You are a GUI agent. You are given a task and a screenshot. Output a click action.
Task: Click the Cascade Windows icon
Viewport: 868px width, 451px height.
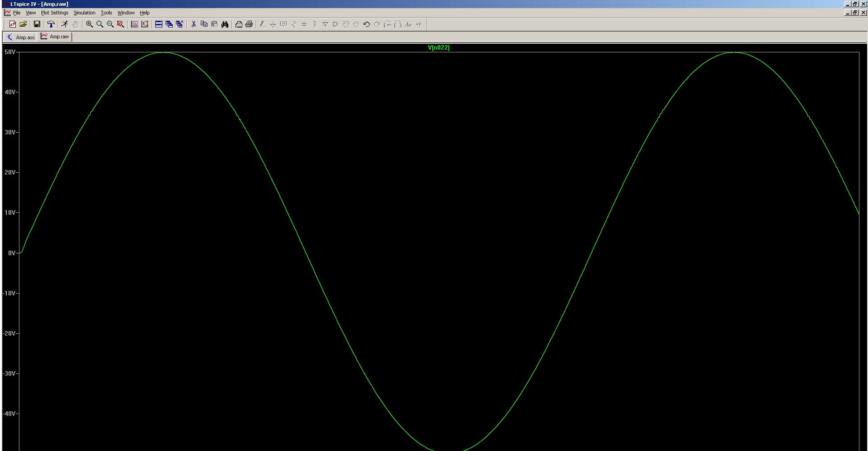tap(169, 24)
